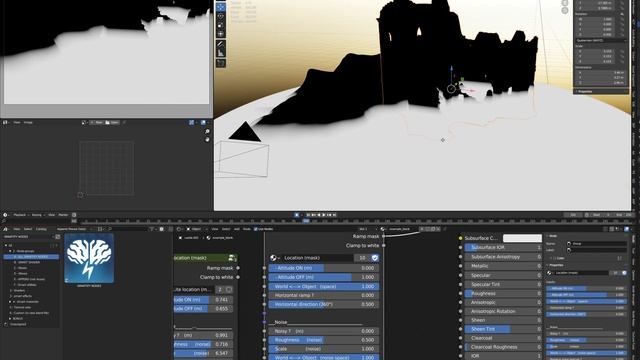Click the Clearcoat Roughness field

503,347
